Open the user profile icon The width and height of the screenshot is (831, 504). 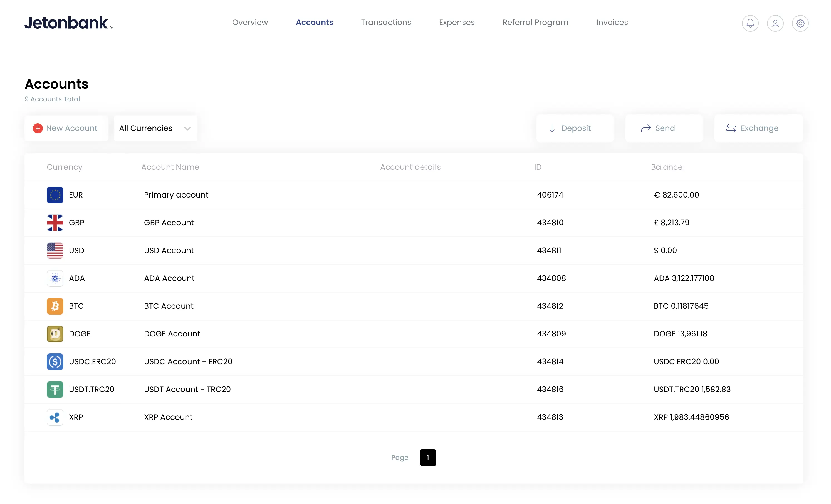coord(775,23)
